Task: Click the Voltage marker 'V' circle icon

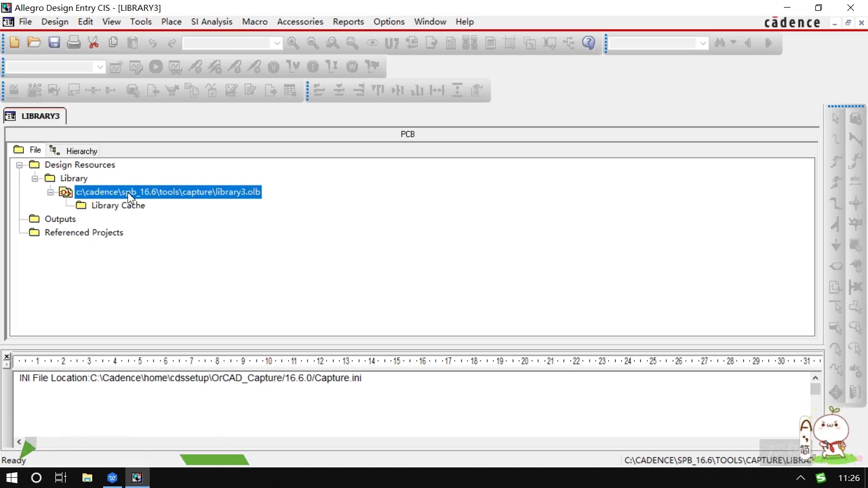Action: [x=273, y=67]
